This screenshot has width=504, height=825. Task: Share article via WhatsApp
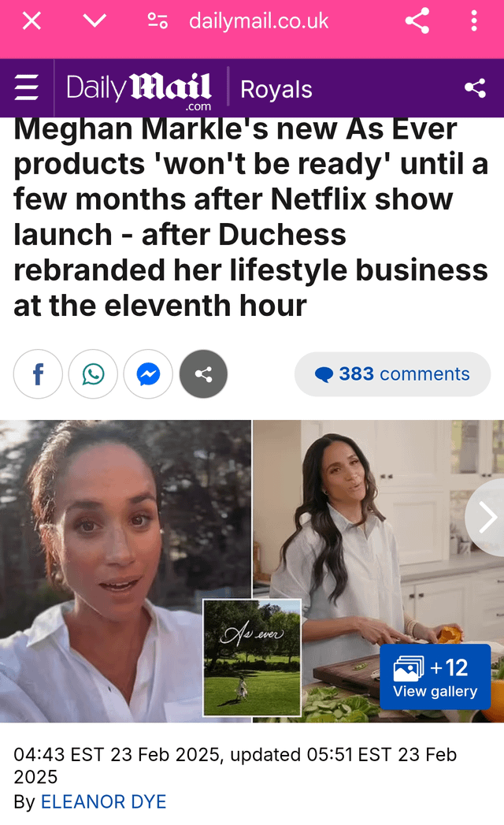pyautogui.click(x=93, y=374)
